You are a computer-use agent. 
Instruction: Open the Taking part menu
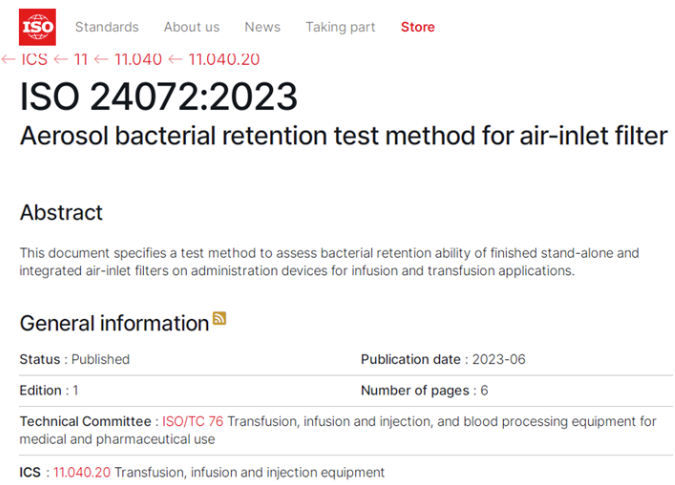[341, 27]
